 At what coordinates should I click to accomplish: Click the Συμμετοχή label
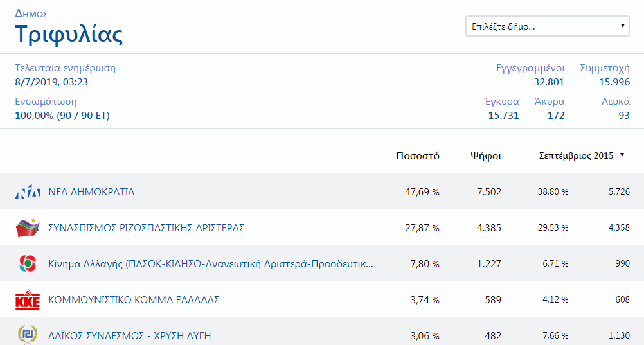coord(605,68)
